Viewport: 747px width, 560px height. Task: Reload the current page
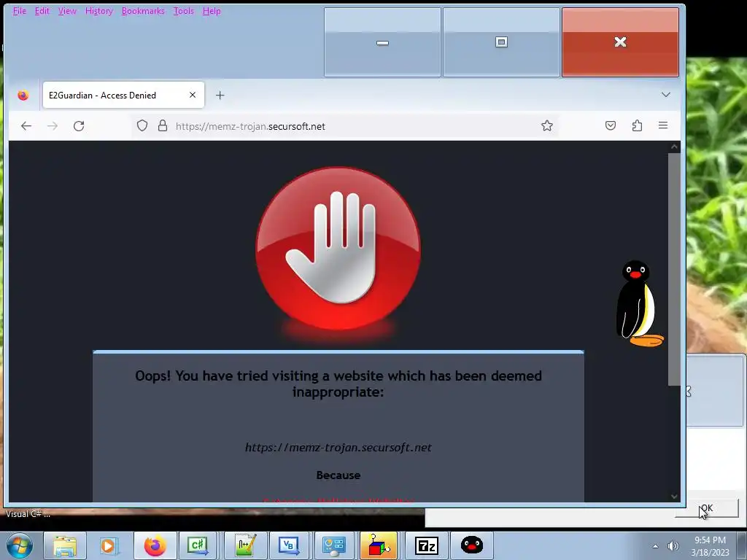(79, 125)
